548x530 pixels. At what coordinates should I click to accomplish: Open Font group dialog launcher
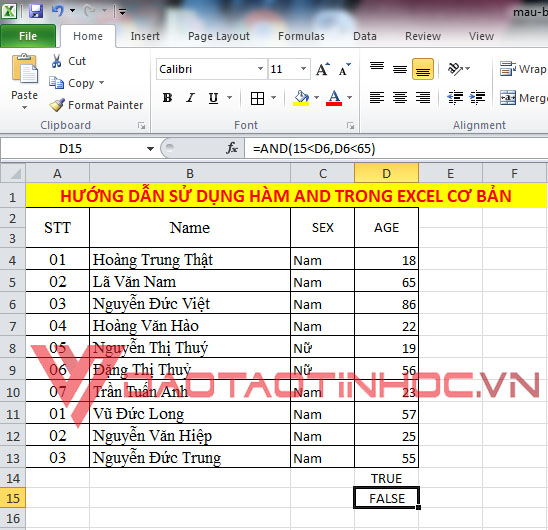[x=351, y=126]
